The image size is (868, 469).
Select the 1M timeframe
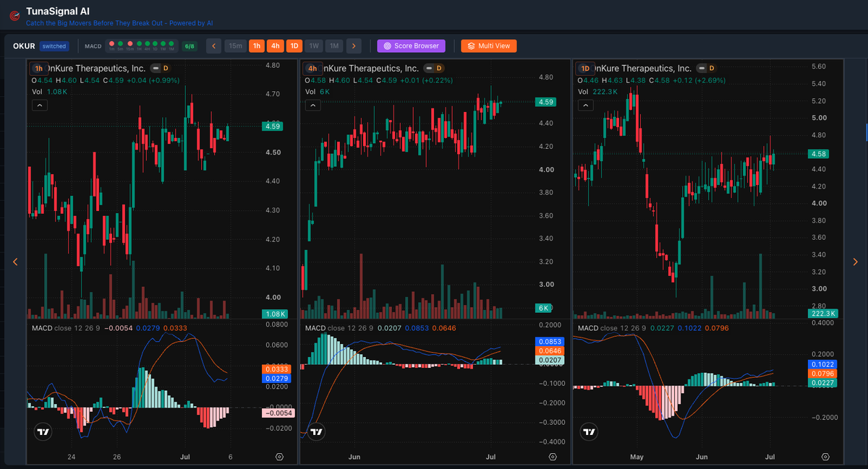pyautogui.click(x=333, y=46)
